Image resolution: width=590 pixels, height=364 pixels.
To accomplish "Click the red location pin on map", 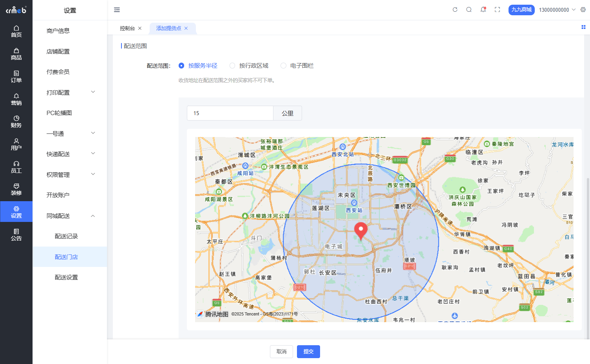I will (361, 230).
